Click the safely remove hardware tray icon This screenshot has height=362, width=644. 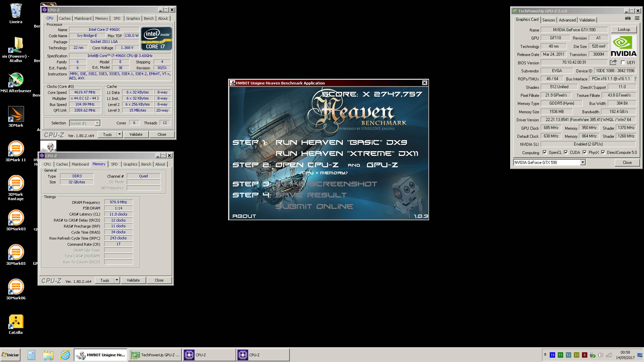click(593, 355)
